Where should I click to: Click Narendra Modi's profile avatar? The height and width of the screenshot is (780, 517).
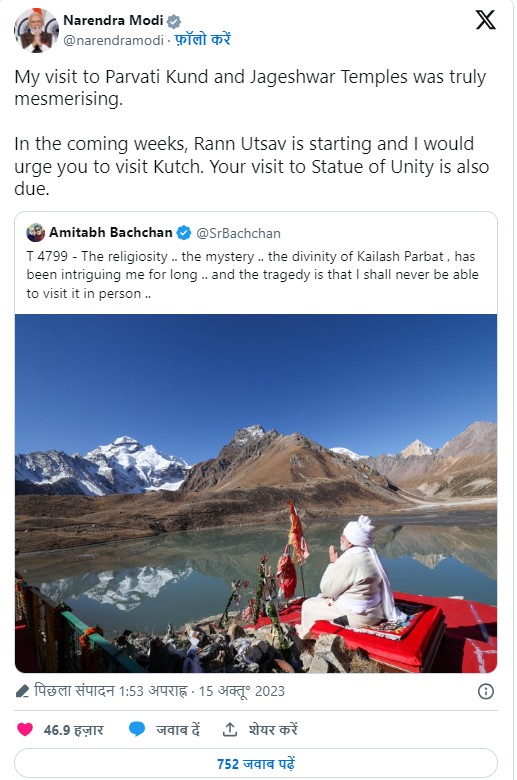coord(36,29)
